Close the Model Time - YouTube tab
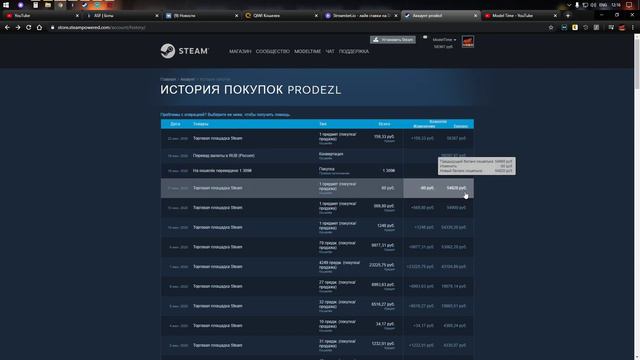This screenshot has height=360, width=640. (x=555, y=16)
